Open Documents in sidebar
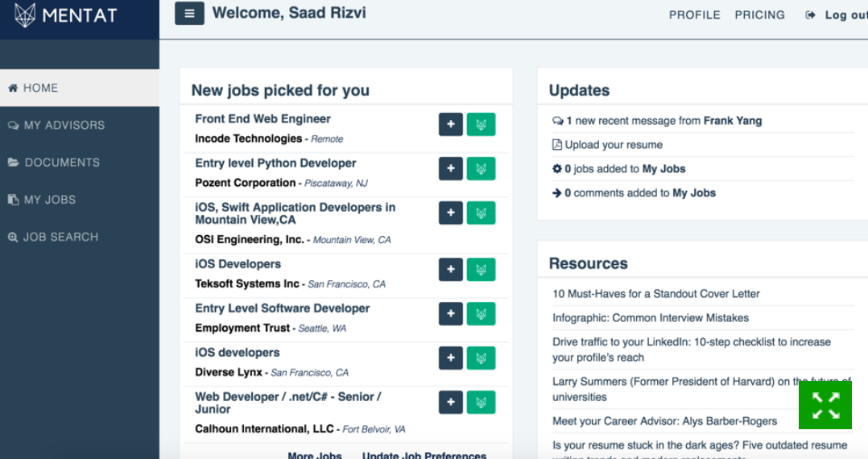 coord(80,162)
